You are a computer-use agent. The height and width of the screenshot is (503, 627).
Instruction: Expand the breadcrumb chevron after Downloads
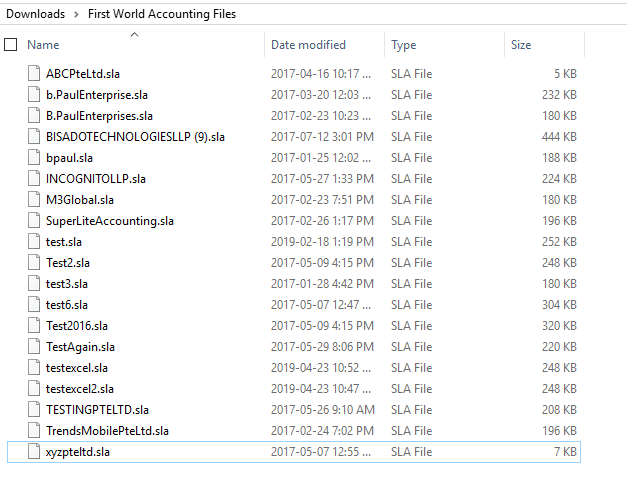(76, 14)
